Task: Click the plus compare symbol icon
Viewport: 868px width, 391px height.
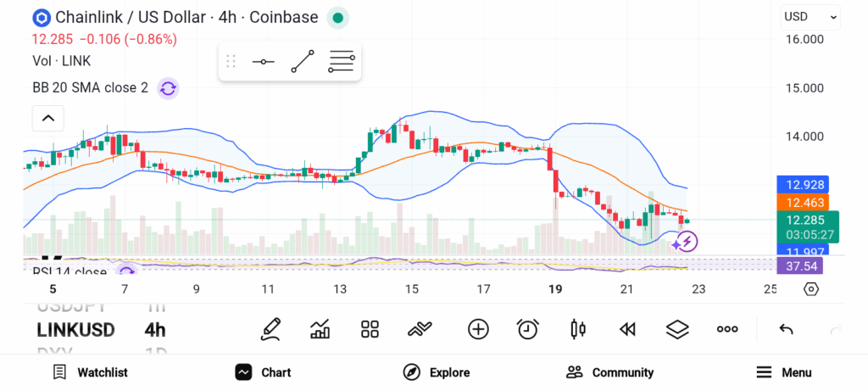Action: (478, 329)
